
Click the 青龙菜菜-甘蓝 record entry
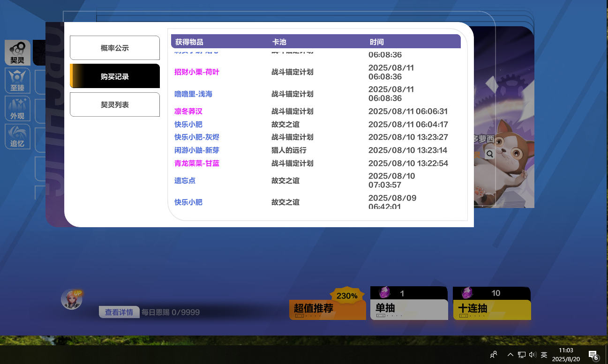point(197,163)
